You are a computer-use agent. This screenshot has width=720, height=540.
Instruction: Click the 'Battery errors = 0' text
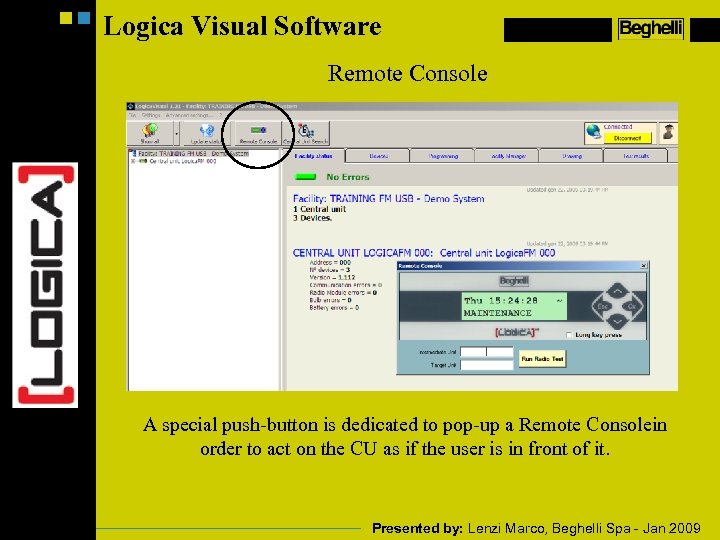coord(334,308)
